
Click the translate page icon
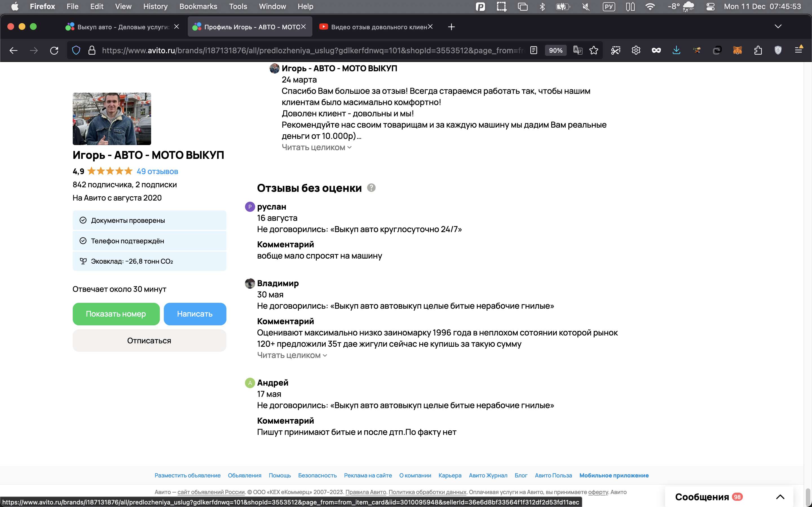pyautogui.click(x=577, y=50)
